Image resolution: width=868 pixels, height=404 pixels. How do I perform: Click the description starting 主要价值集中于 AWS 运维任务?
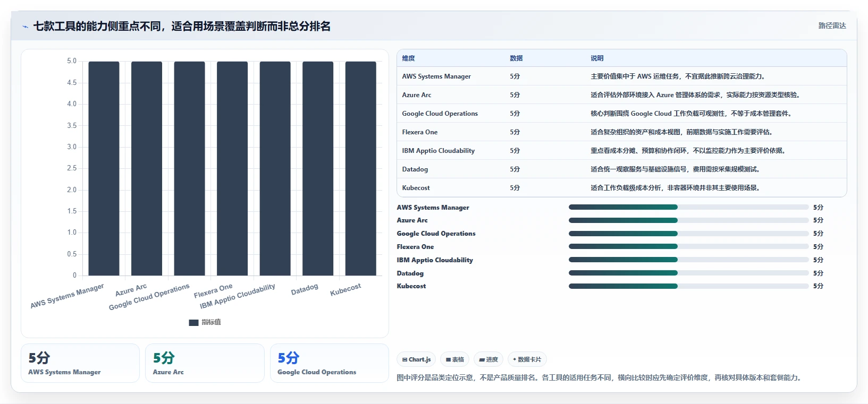coord(678,76)
